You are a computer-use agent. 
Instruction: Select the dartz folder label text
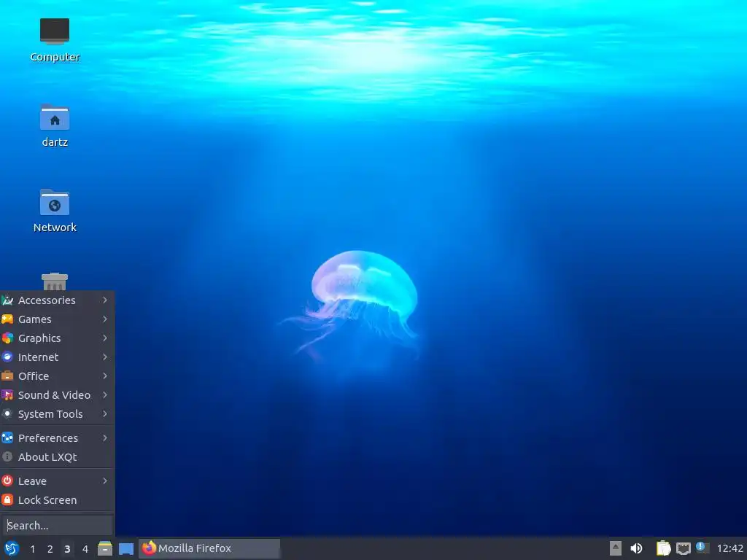[55, 142]
